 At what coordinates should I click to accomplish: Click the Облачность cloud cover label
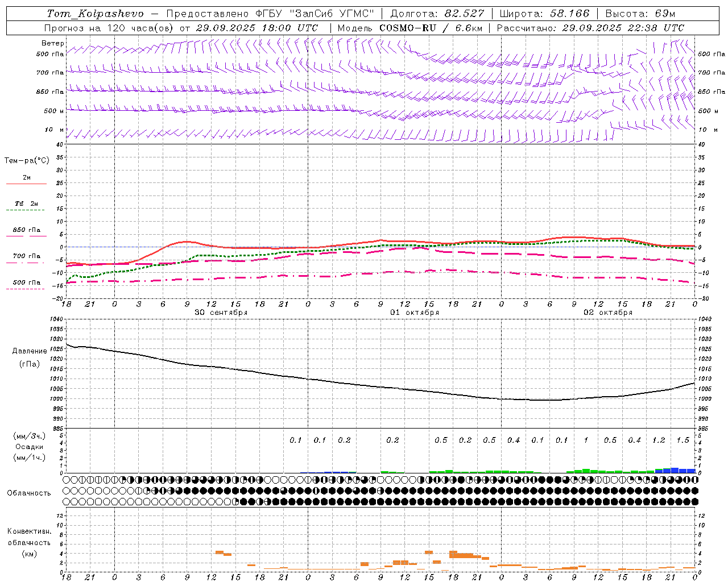pyautogui.click(x=29, y=493)
